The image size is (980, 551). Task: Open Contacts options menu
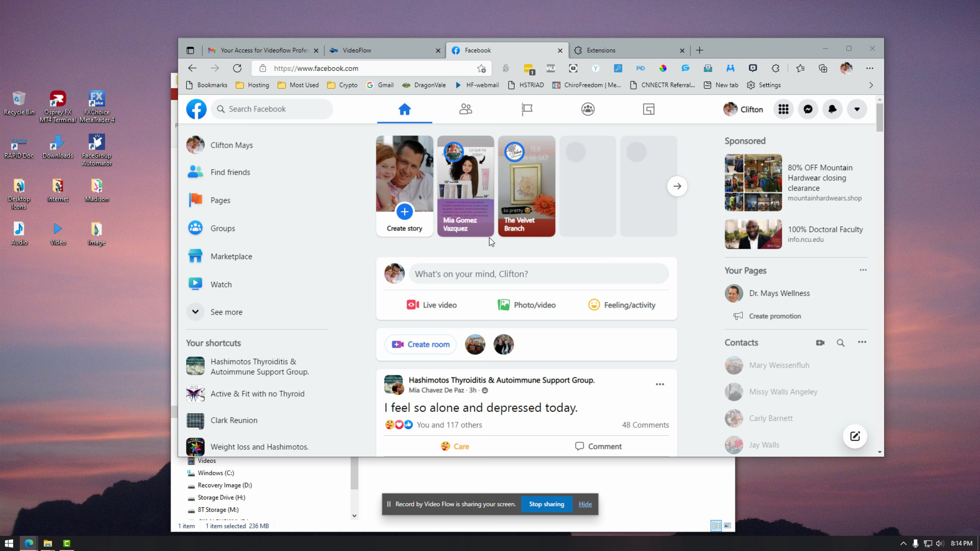(862, 342)
